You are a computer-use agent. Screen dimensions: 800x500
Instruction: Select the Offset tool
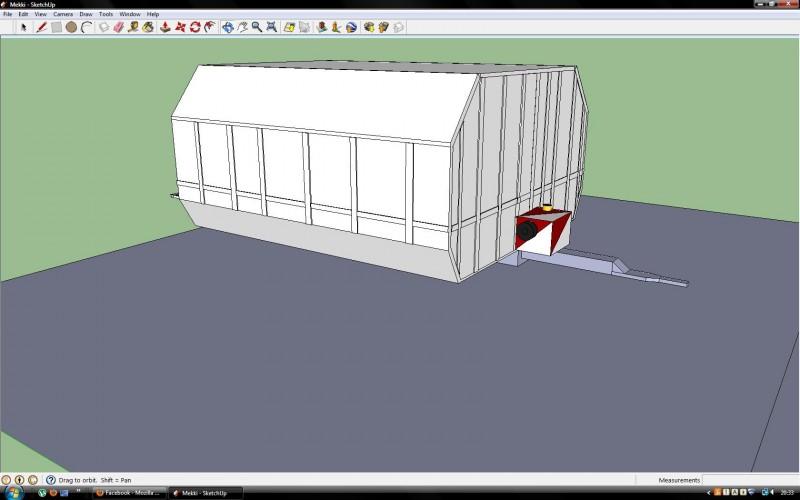click(210, 27)
